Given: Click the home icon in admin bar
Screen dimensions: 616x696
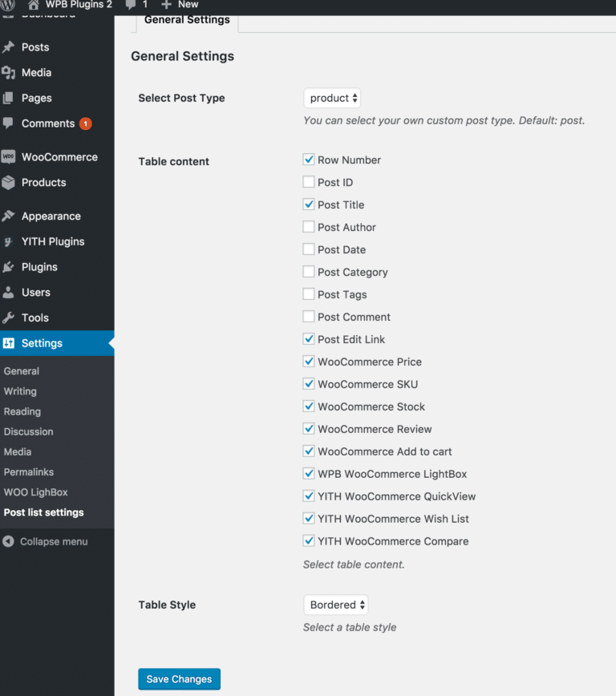Looking at the screenshot, I should coord(34,5).
